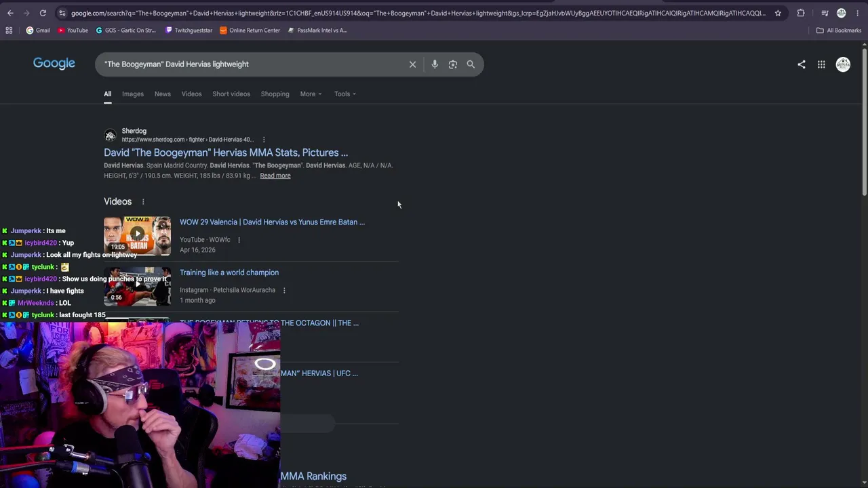The width and height of the screenshot is (868, 488).
Task: Switch to the Short videos tab
Action: (231, 94)
